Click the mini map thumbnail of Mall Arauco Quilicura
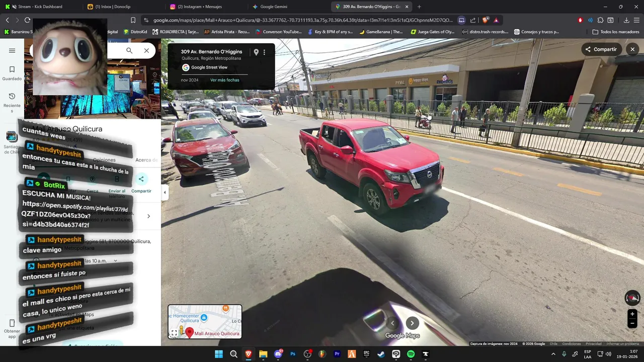 point(205,322)
